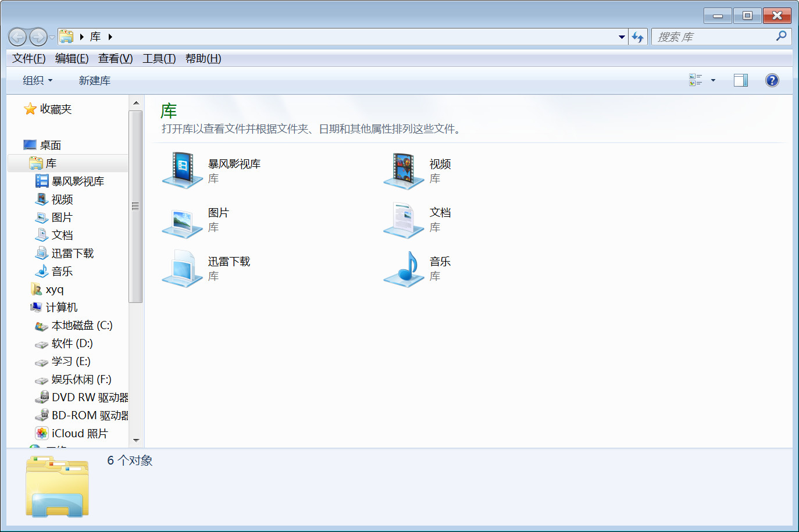This screenshot has width=799, height=532.
Task: Click the change view icon in toolbar
Action: coord(695,80)
